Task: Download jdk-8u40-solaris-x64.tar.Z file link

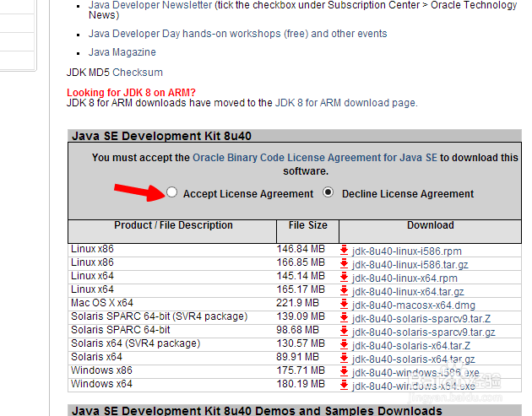Action: tap(411, 346)
